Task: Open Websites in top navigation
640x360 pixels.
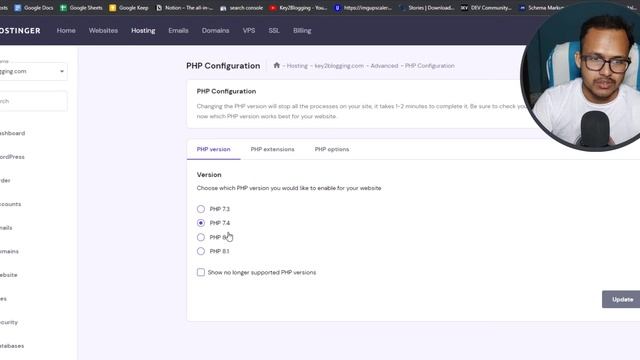Action: click(x=103, y=31)
